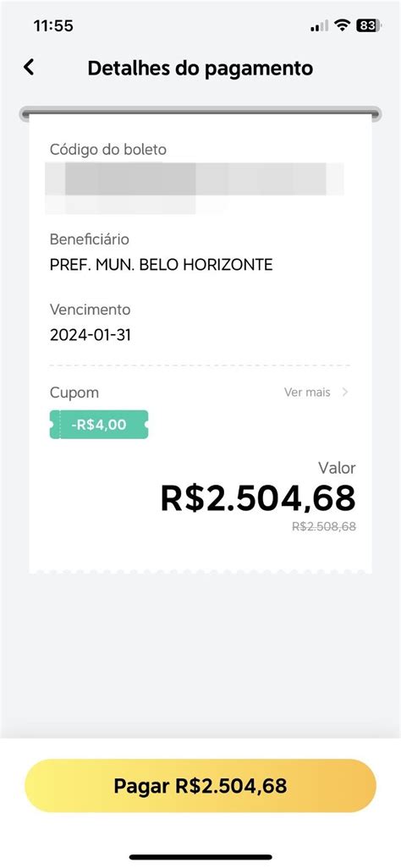Tap the battery level indicator
The image size is (401, 868).
tap(369, 25)
